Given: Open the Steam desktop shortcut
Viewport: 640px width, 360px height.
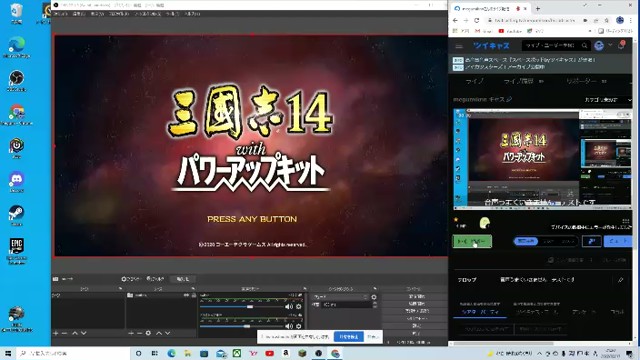Looking at the screenshot, I should click(x=16, y=215).
